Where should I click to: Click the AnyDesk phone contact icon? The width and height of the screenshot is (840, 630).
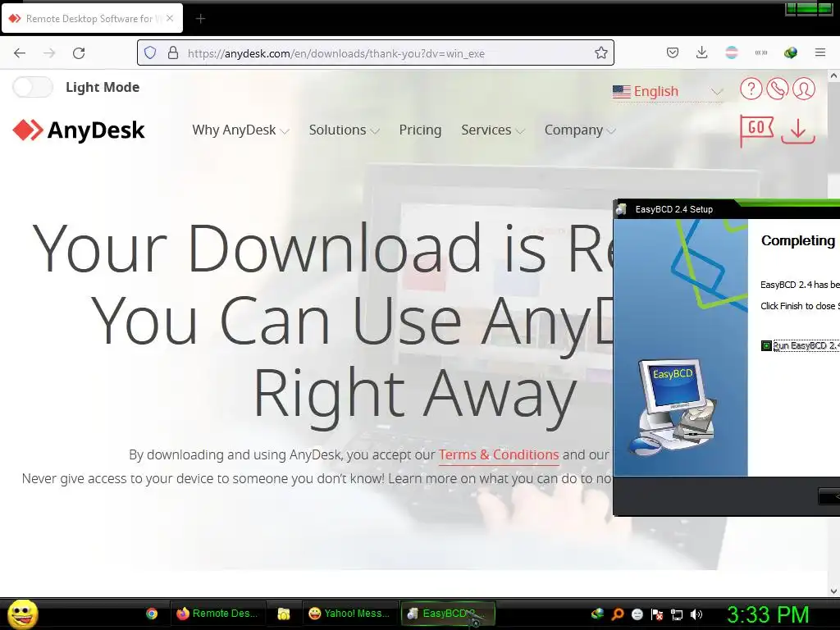point(778,89)
